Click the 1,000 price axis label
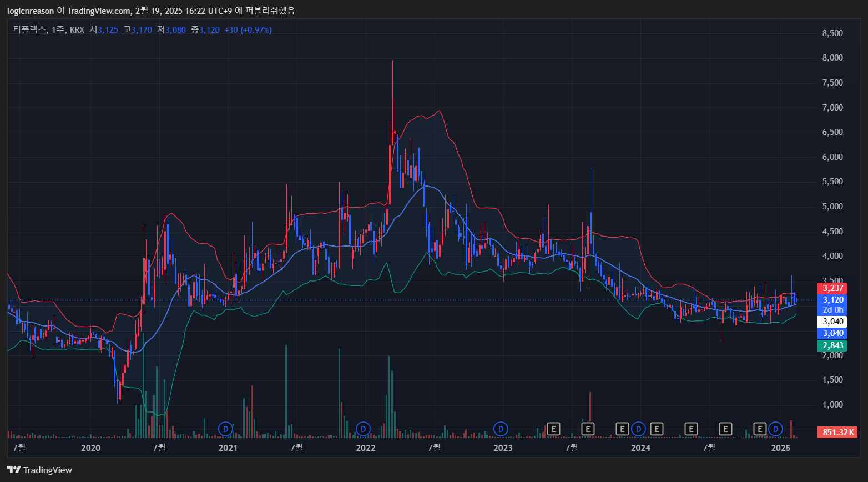This screenshot has height=482, width=868. (x=832, y=405)
